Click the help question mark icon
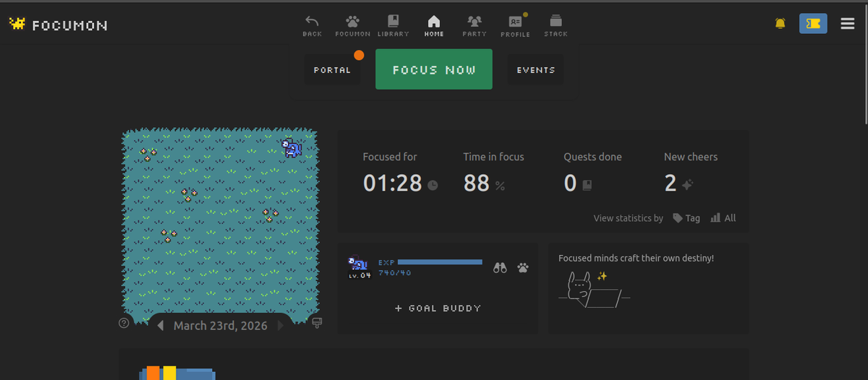868x380 pixels. (124, 323)
